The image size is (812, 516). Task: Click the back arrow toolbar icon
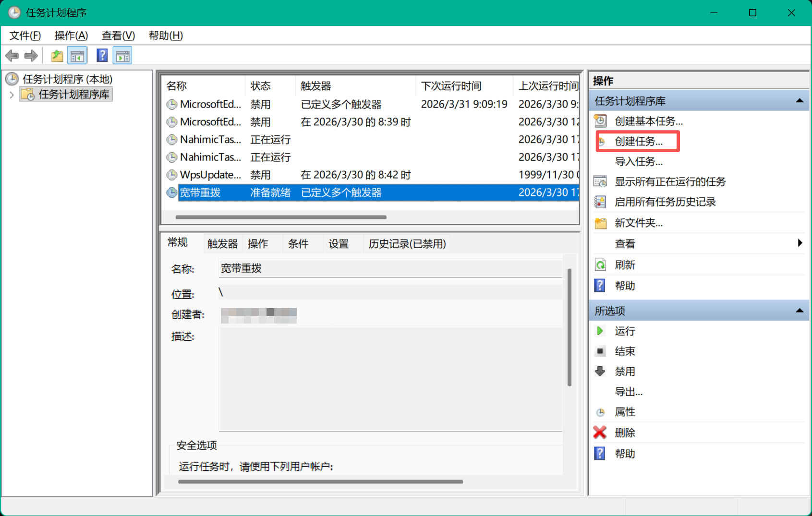pyautogui.click(x=12, y=56)
